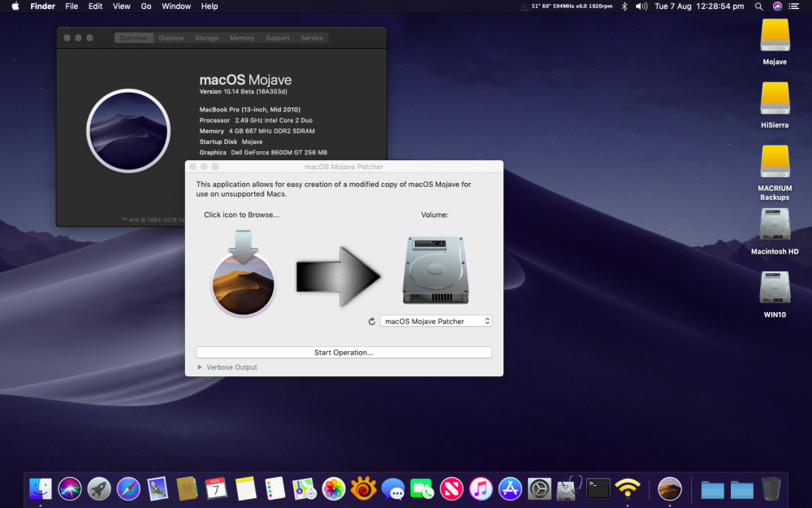This screenshot has width=812, height=508.
Task: Click the Mojave installer icon to browse
Action: click(x=243, y=273)
